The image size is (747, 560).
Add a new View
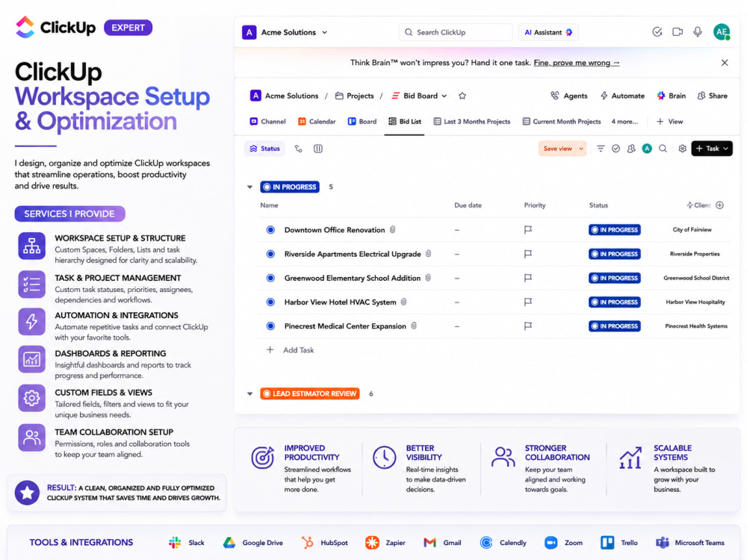click(x=670, y=122)
